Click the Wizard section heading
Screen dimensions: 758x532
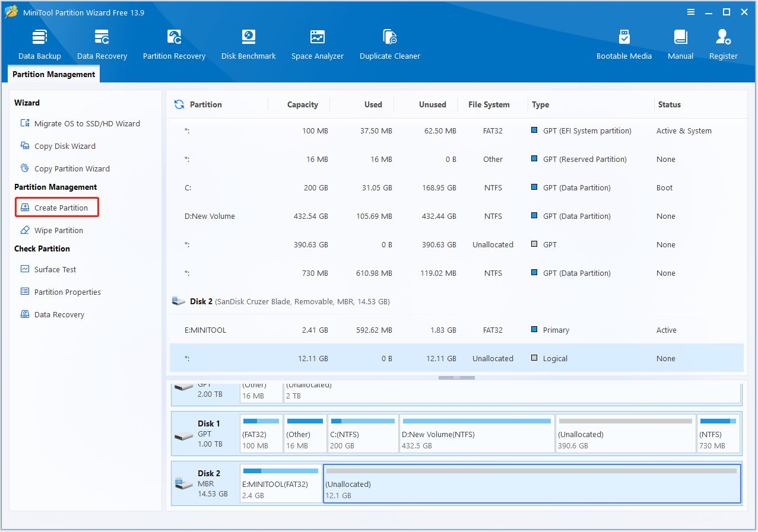pyautogui.click(x=27, y=103)
